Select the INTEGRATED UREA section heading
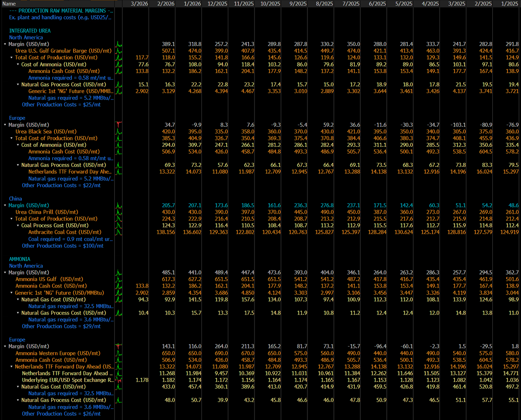The height and width of the screenshot is (420, 521). (x=30, y=31)
